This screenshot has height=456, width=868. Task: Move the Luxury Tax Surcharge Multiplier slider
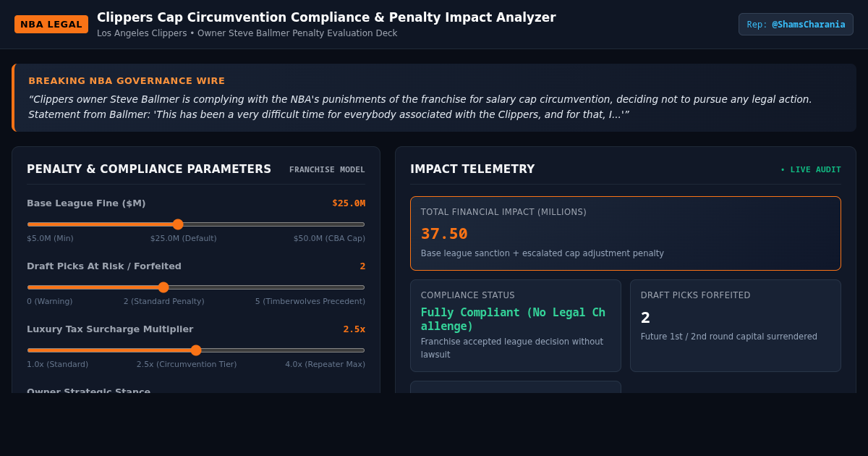click(196, 350)
